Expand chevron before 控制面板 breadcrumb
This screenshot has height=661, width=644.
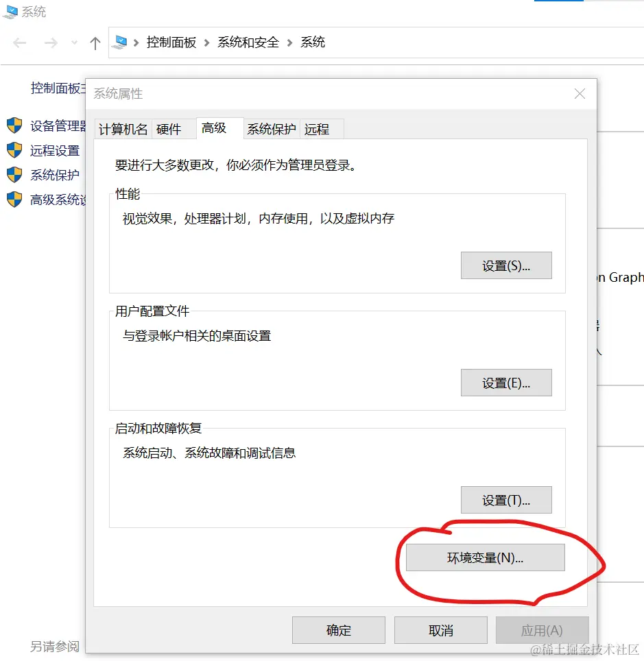[136, 43]
